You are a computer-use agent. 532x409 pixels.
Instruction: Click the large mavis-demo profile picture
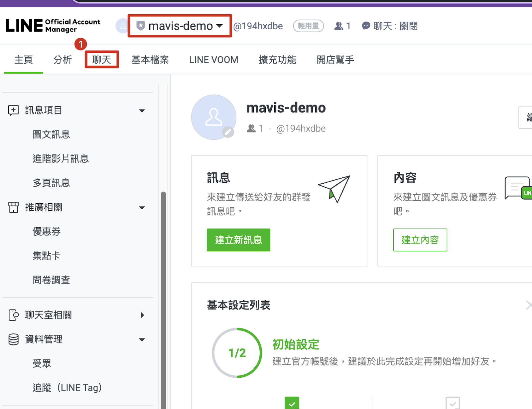214,117
